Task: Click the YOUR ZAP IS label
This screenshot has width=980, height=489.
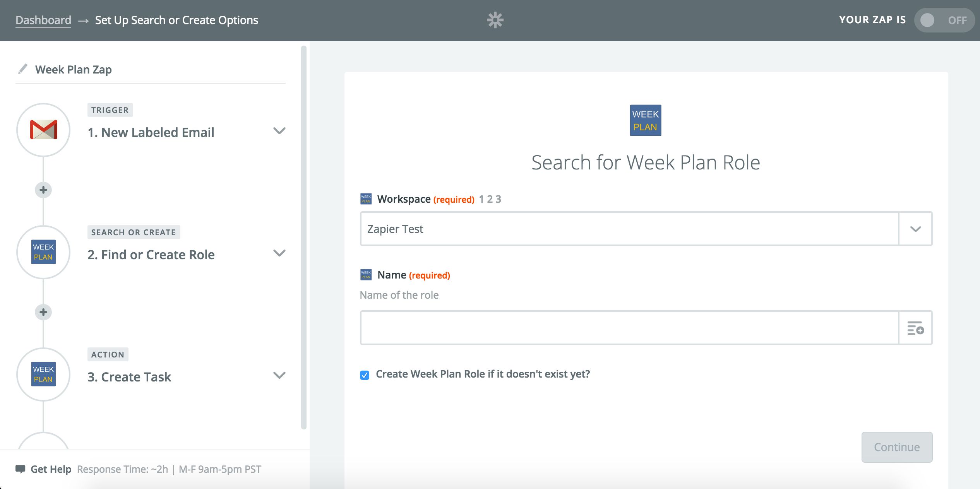Action: 872,20
